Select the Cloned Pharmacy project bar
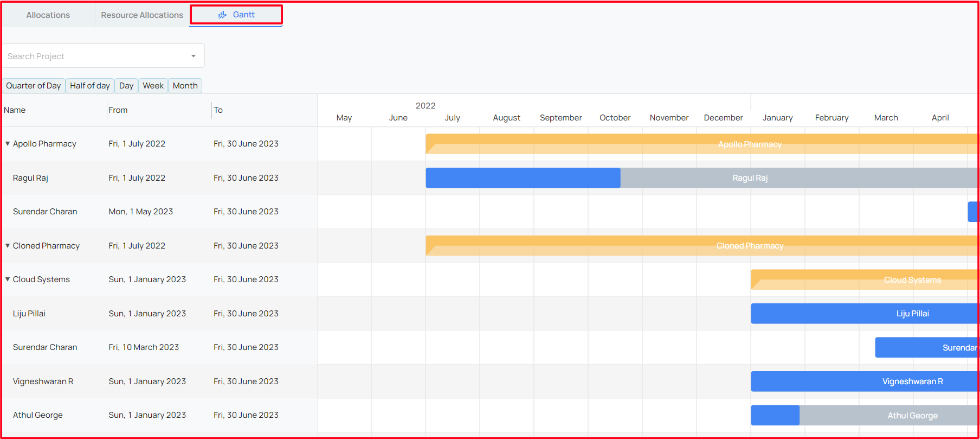This screenshot has width=980, height=439. tap(702, 246)
